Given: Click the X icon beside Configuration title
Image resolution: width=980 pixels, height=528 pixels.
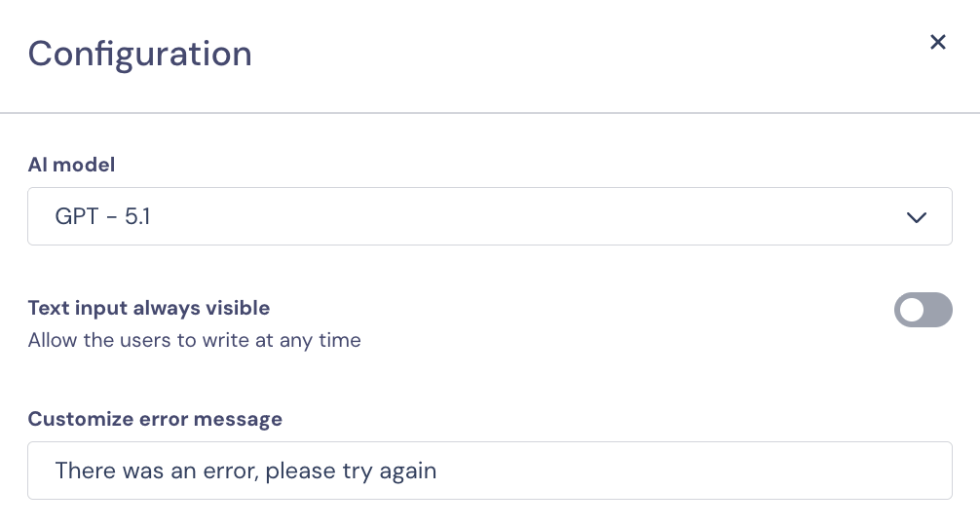Looking at the screenshot, I should click(938, 42).
